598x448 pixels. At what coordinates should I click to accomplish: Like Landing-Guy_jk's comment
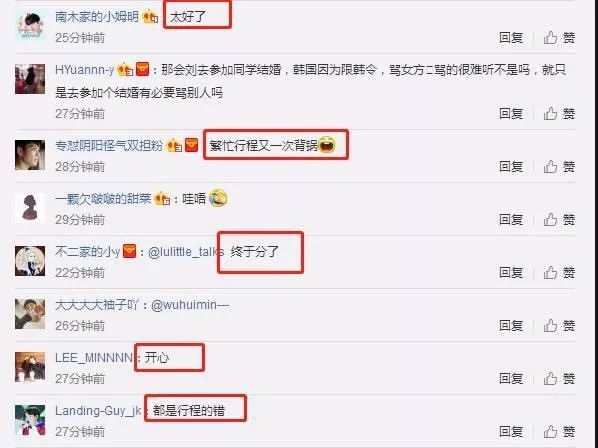(559, 431)
